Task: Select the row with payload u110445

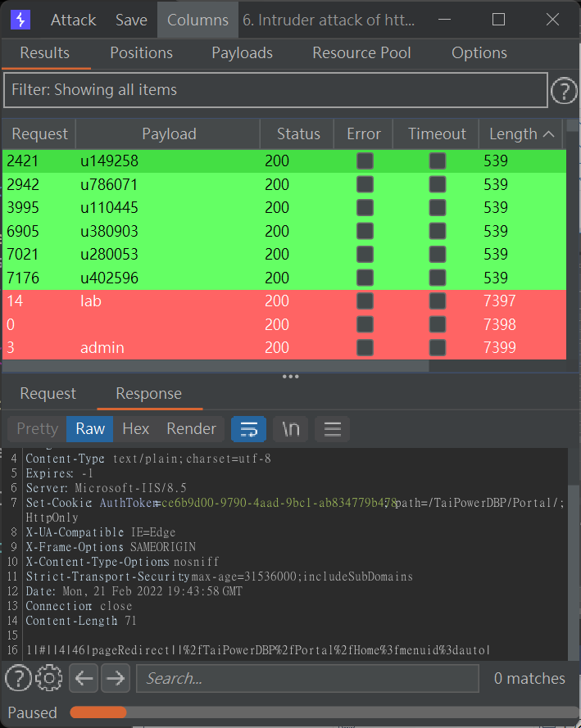Action: (x=284, y=207)
